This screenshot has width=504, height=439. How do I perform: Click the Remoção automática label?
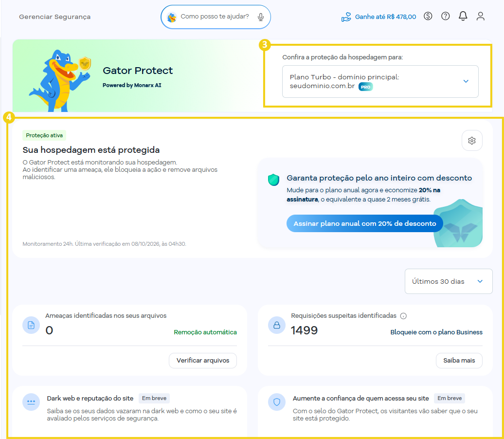click(x=205, y=332)
